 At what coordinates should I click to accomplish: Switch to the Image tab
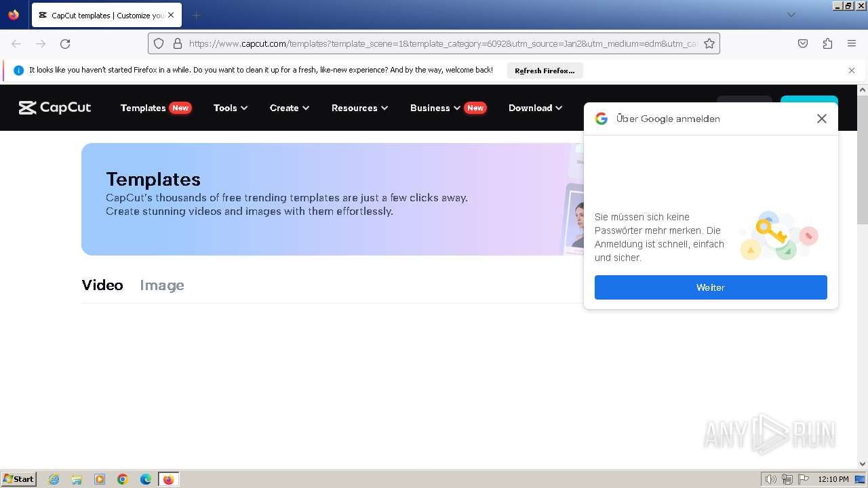pyautogui.click(x=162, y=285)
